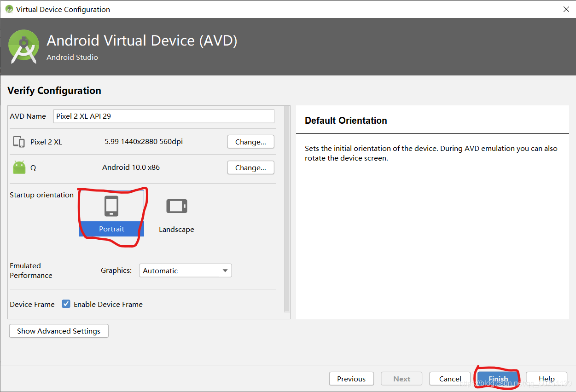Click the Android Q system image icon

19,167
